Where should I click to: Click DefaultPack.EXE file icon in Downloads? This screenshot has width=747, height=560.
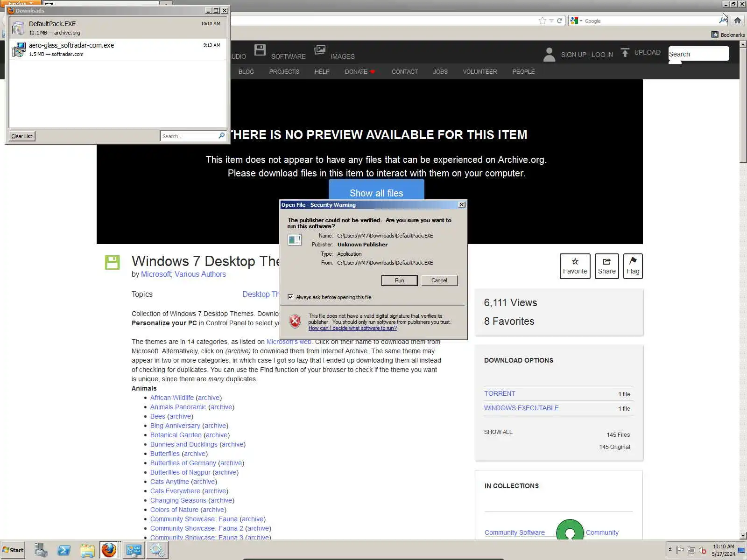pyautogui.click(x=18, y=28)
